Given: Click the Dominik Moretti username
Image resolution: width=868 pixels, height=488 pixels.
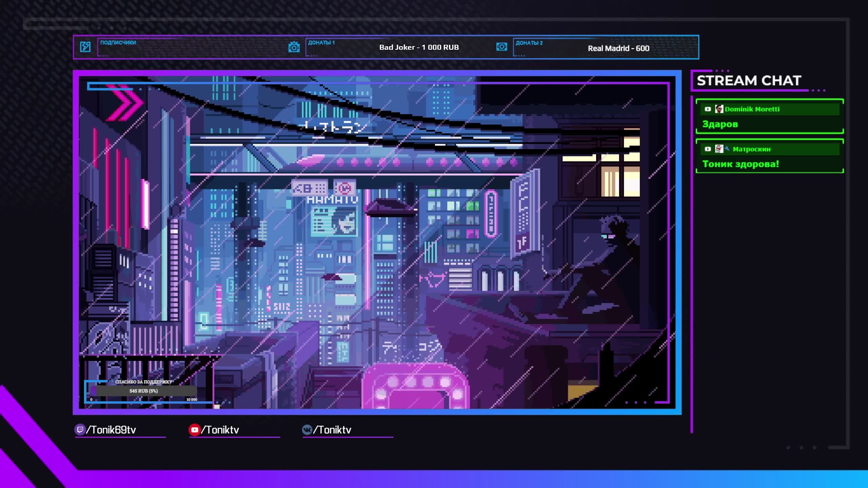Looking at the screenshot, I should point(752,109).
